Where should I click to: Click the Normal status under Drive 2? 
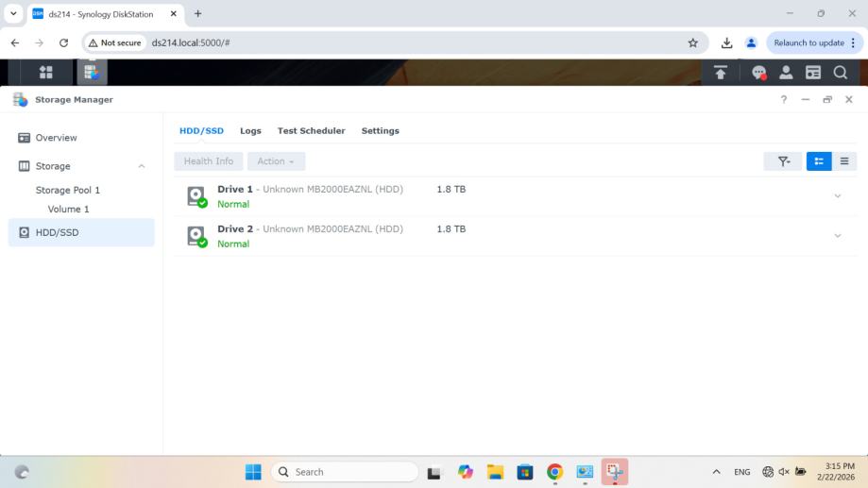[x=233, y=244]
